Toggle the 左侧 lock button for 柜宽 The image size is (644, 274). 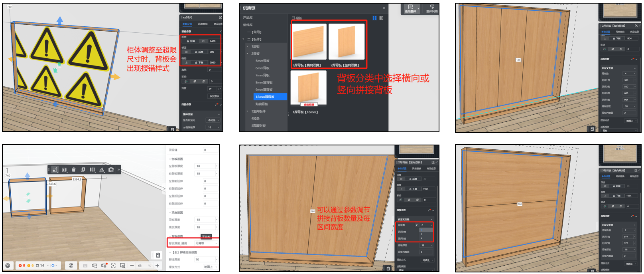191,41
